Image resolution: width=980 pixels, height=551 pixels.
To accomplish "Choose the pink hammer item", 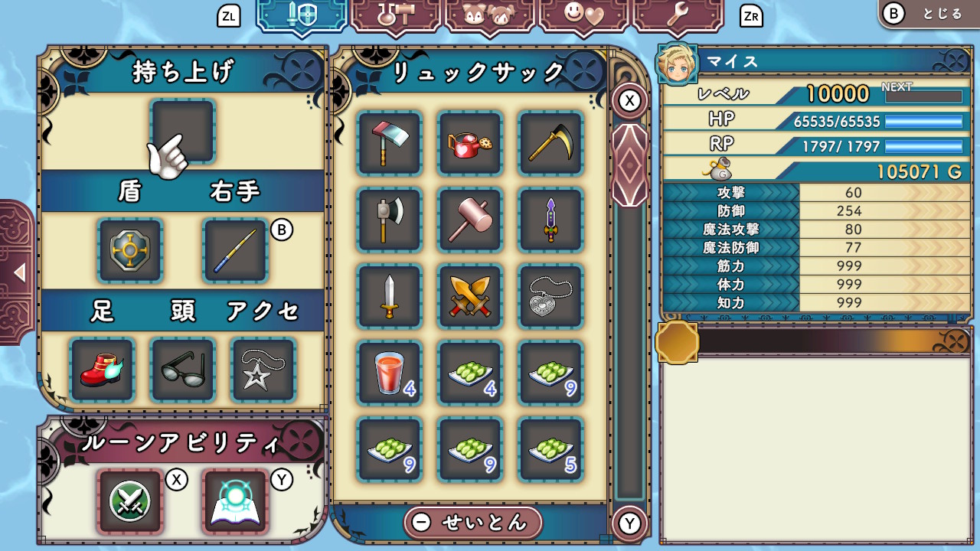I will (470, 220).
